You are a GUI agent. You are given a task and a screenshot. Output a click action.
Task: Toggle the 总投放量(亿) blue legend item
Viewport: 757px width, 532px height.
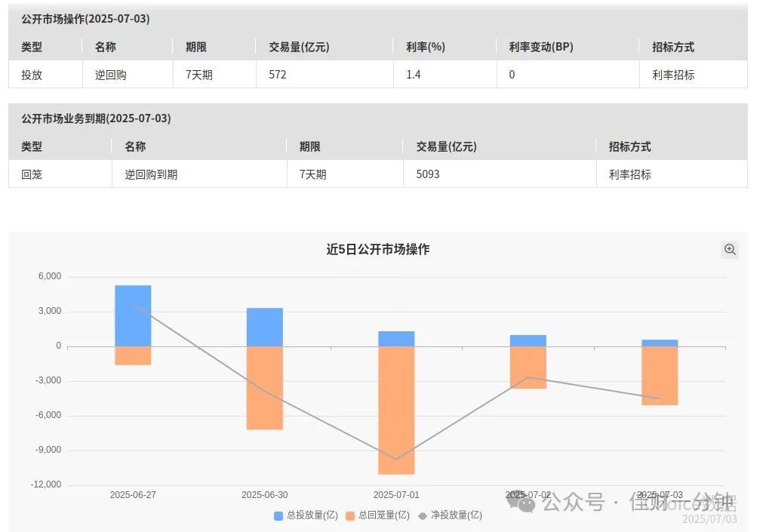[306, 515]
